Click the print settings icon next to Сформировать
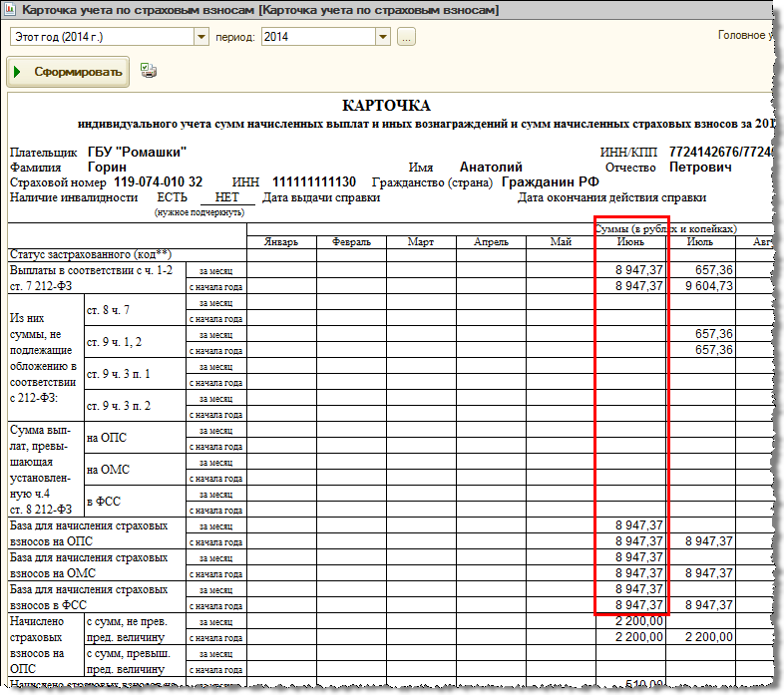The image size is (784, 695). pos(148,71)
